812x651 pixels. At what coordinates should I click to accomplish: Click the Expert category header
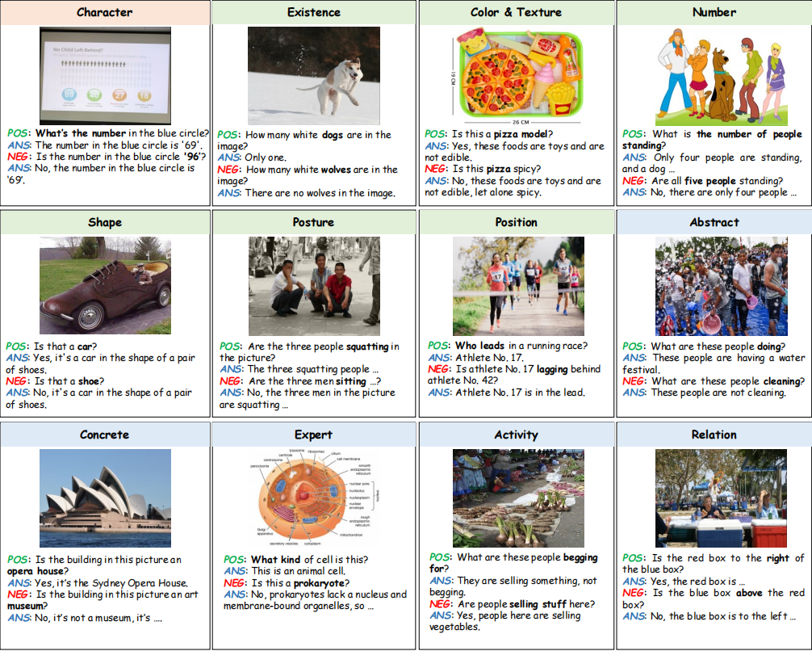coord(314,435)
